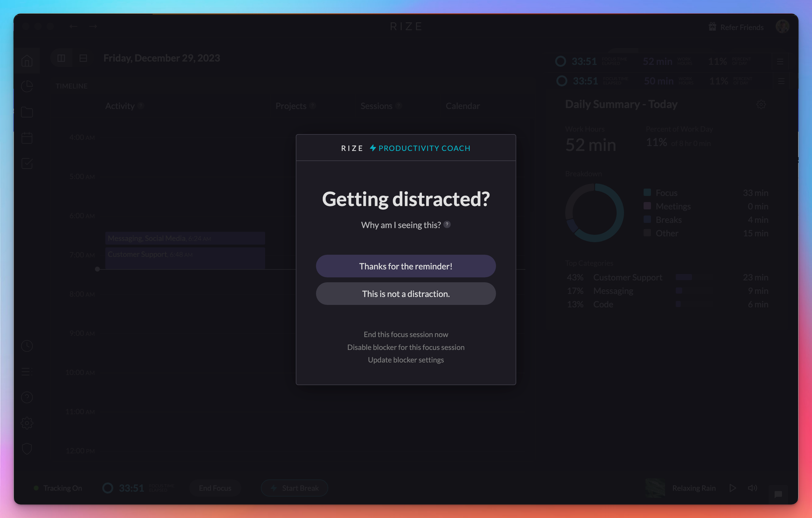Click the Start Break button
The height and width of the screenshot is (518, 812).
point(294,488)
